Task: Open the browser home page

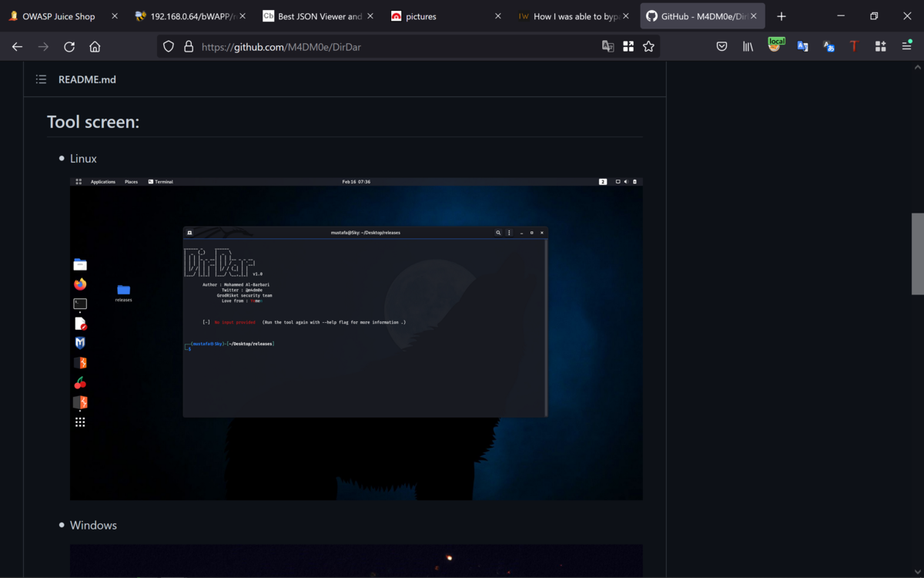Action: tap(95, 46)
